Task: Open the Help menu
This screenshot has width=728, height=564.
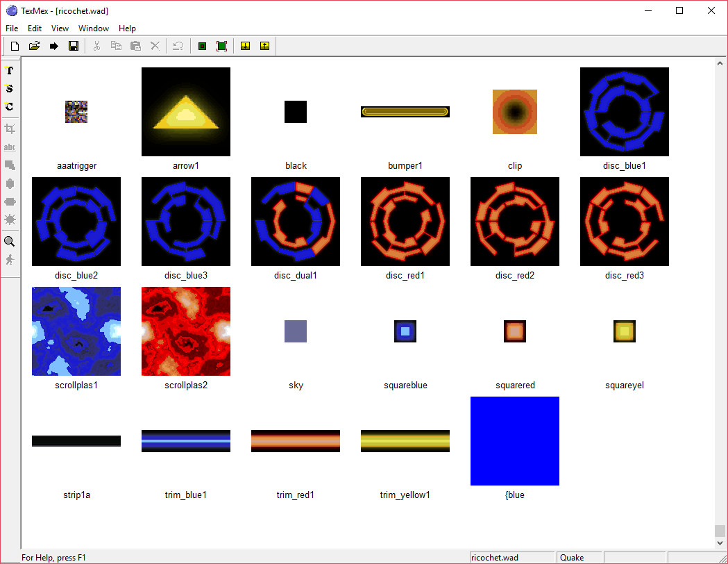Action: [x=127, y=28]
